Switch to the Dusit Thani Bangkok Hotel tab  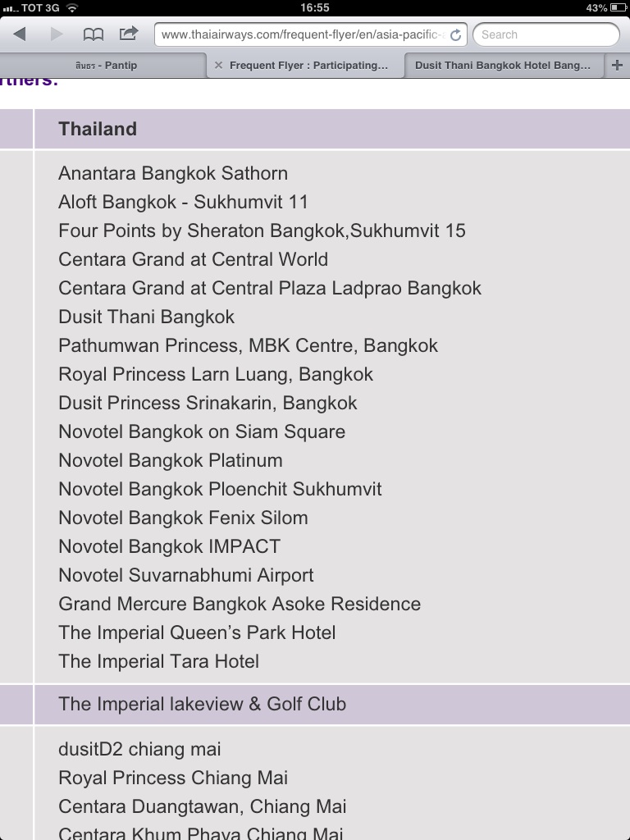[x=503, y=66]
